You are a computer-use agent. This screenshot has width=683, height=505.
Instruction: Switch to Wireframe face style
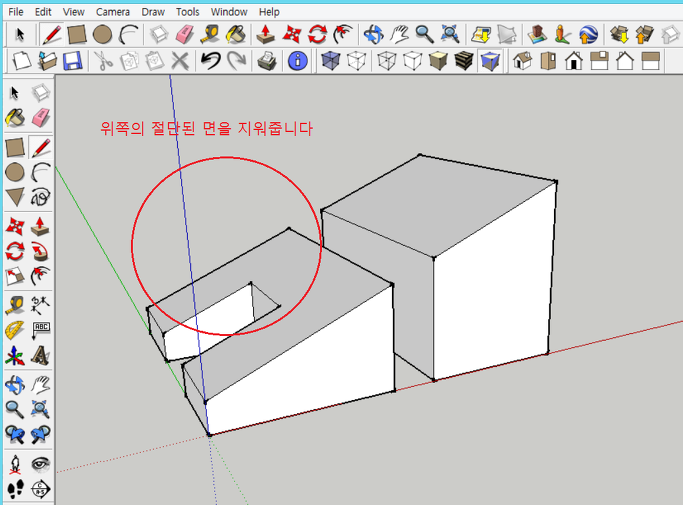tap(386, 61)
